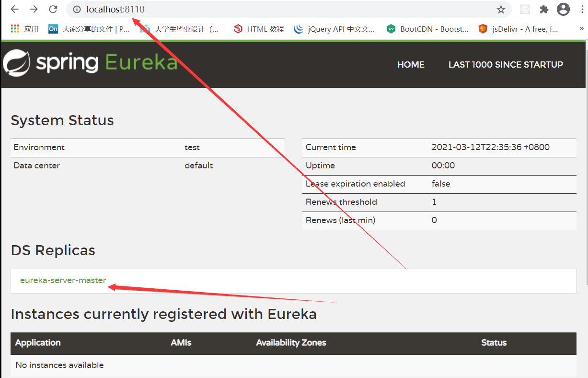
Task: Click the 'DS Replicas' heading
Action: (x=53, y=250)
